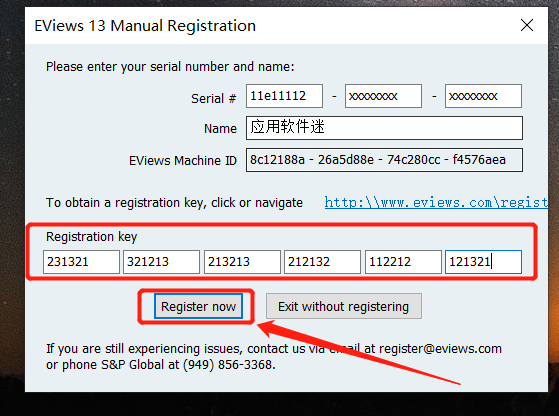559x416 pixels.
Task: Close the EViews 13 Manual Registration dialog
Action: tap(527, 25)
